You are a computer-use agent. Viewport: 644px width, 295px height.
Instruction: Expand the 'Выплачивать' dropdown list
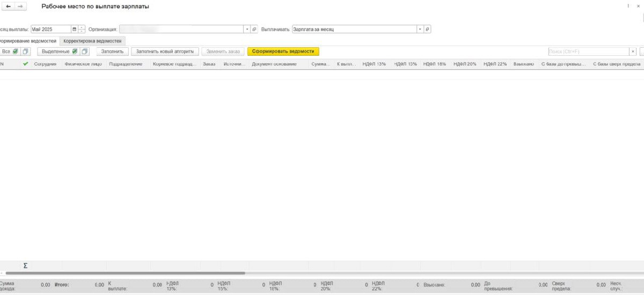click(420, 29)
